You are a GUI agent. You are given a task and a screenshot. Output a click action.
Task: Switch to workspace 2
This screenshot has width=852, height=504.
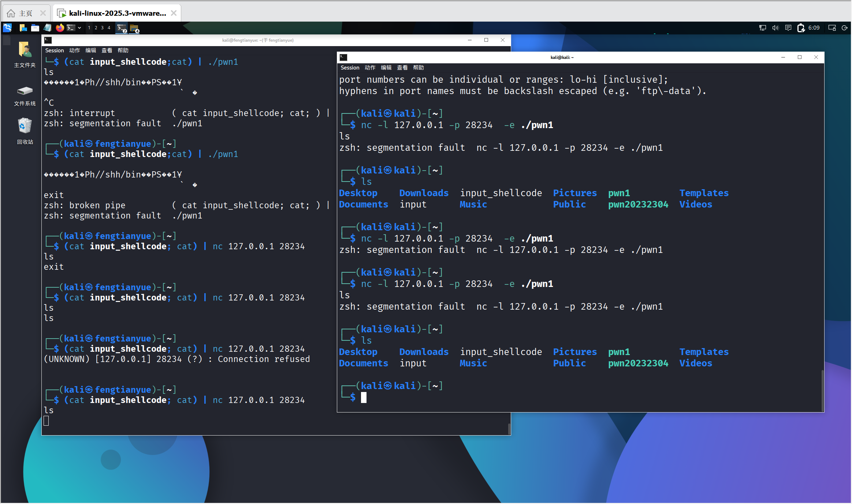[96, 28]
